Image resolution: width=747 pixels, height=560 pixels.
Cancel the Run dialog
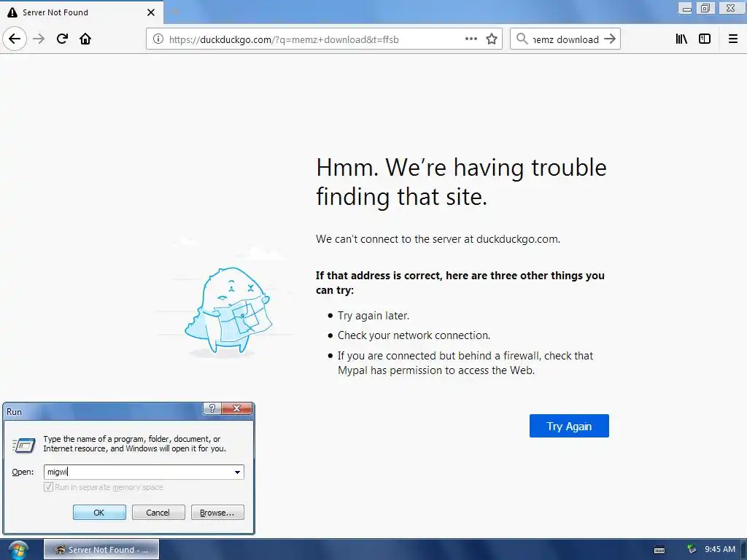[x=158, y=513]
